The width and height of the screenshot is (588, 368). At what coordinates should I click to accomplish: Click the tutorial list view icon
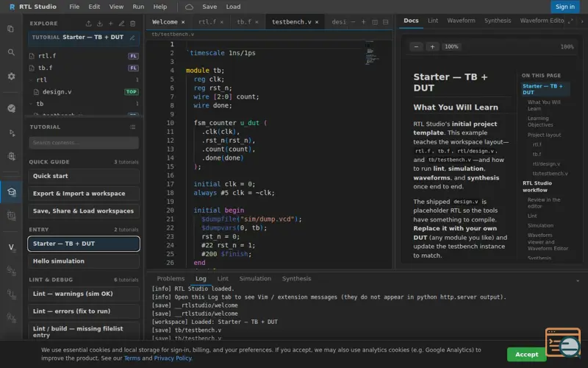133,127
